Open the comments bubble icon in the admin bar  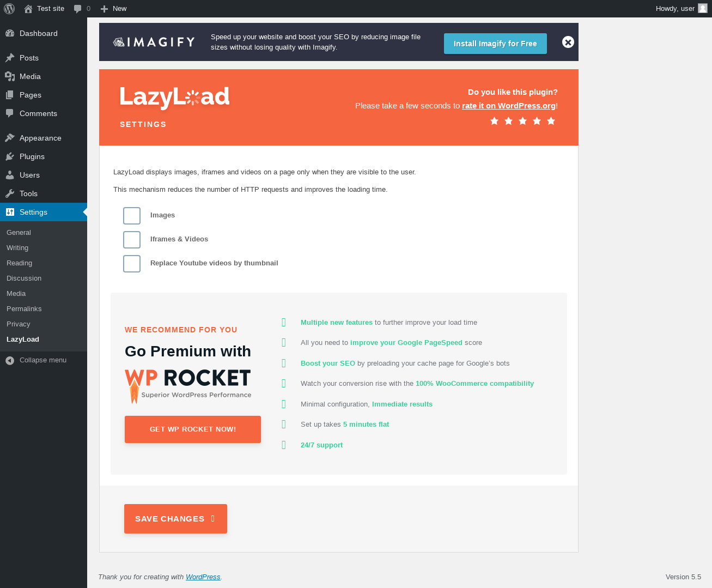(78, 9)
